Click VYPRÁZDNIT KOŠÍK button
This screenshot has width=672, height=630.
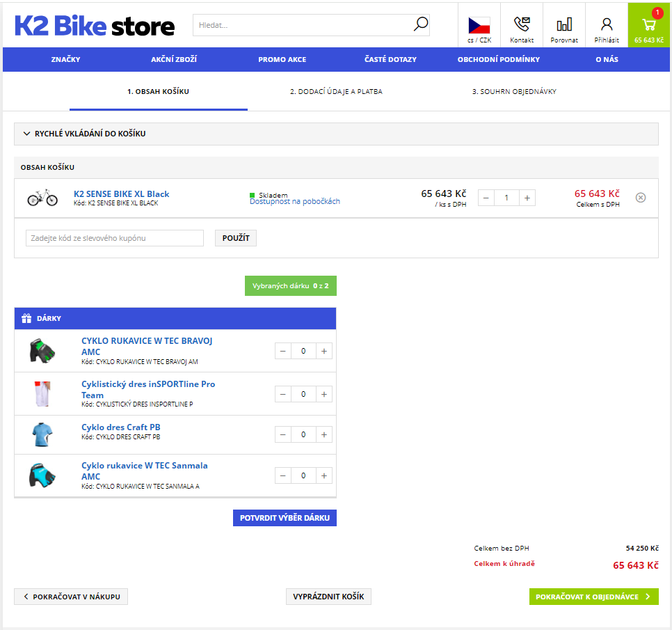pyautogui.click(x=328, y=597)
